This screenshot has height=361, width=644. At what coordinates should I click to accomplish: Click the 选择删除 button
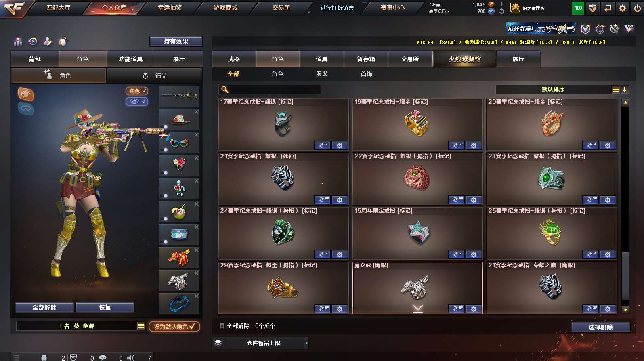pos(601,327)
